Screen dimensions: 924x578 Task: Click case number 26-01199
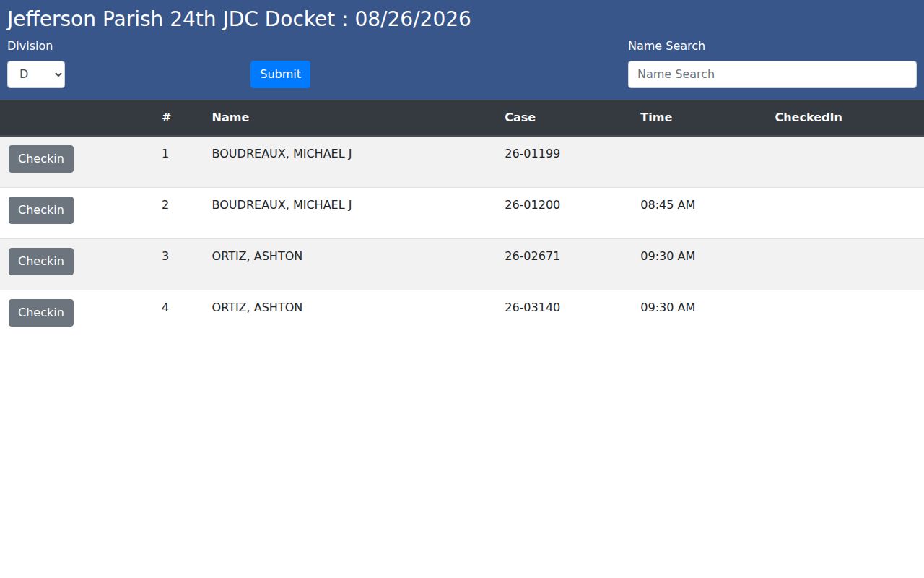point(532,154)
